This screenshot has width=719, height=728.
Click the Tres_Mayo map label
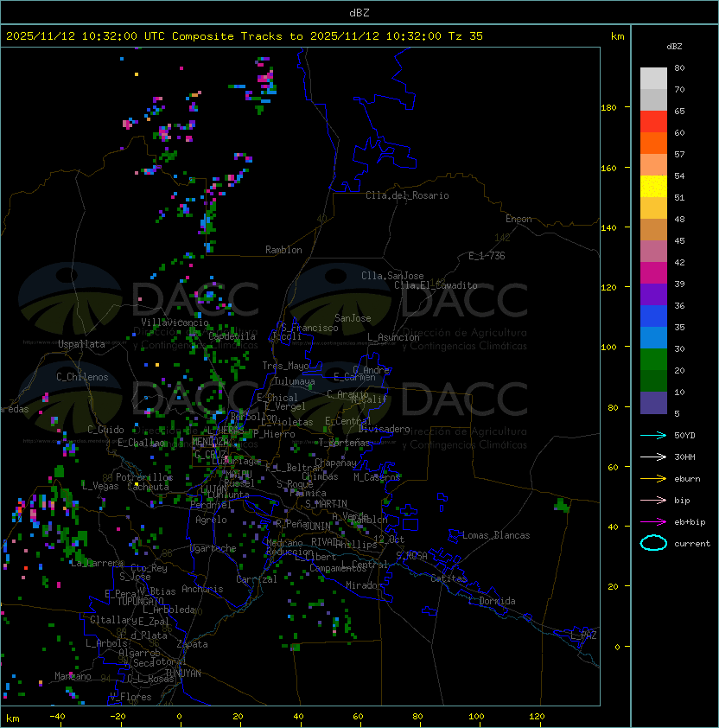[285, 366]
